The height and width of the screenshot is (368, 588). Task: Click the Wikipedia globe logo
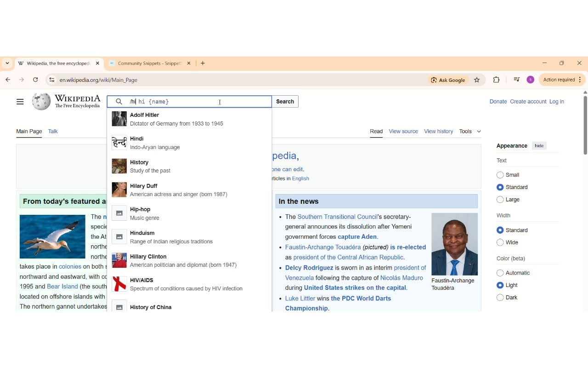41,102
